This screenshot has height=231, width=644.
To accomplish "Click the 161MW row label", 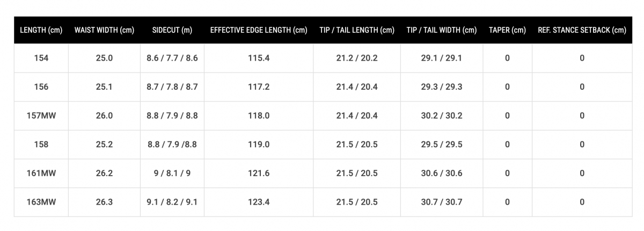I will (x=41, y=173).
